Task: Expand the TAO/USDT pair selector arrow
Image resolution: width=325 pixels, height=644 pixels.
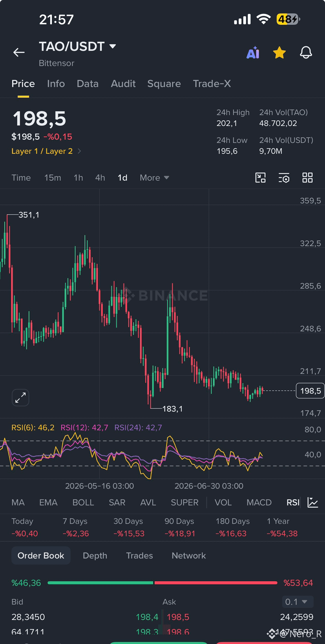Action: (x=113, y=46)
